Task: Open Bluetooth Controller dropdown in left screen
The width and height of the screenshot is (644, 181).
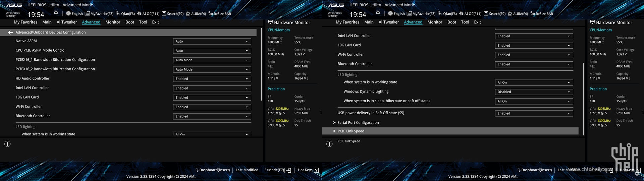Action: coord(212,116)
